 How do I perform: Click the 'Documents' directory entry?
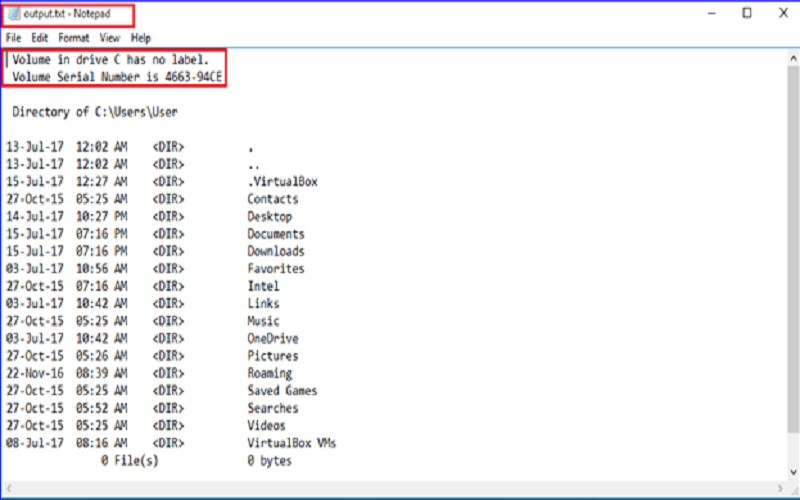[276, 234]
